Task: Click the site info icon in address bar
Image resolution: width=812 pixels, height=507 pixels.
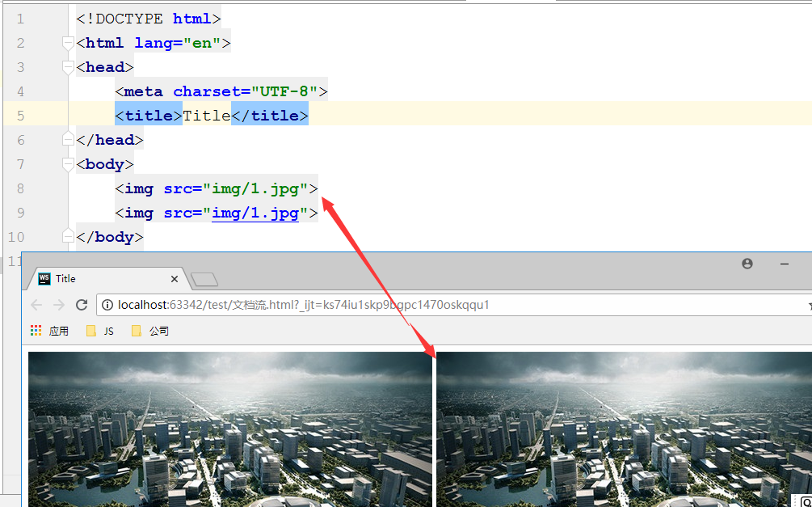Action: (x=107, y=305)
